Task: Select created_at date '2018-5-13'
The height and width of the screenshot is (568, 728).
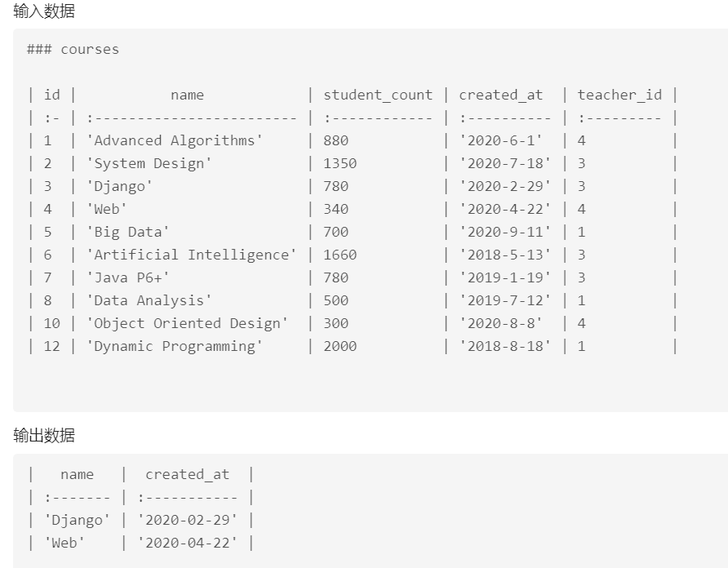Action: [x=505, y=255]
